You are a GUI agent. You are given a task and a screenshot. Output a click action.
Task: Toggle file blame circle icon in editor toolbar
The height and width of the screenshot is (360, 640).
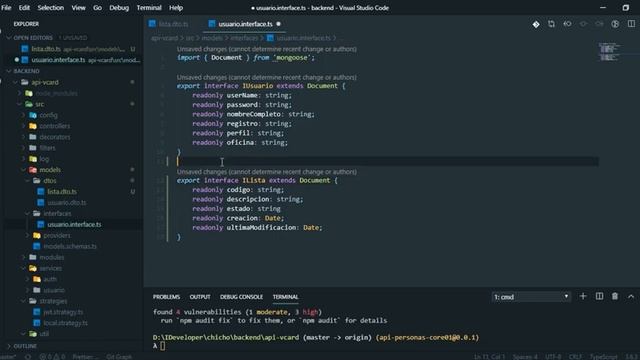[x=615, y=24]
